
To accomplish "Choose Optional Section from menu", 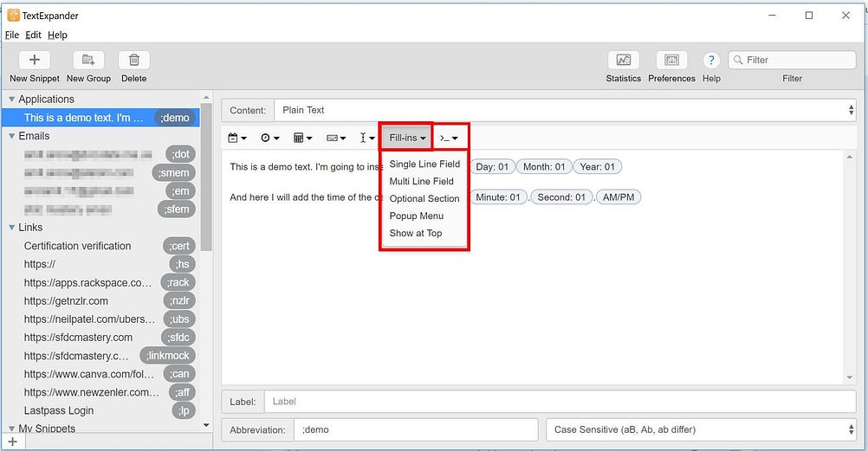I will pos(424,198).
